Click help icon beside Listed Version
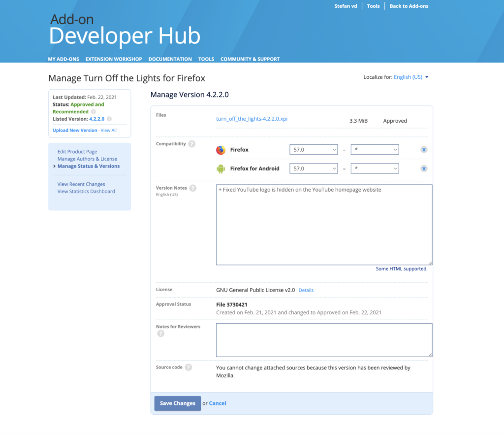504x434 pixels. (109, 119)
